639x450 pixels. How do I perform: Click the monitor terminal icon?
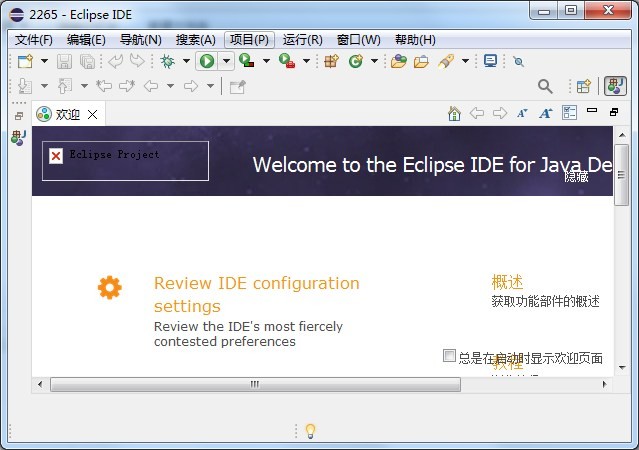point(490,61)
